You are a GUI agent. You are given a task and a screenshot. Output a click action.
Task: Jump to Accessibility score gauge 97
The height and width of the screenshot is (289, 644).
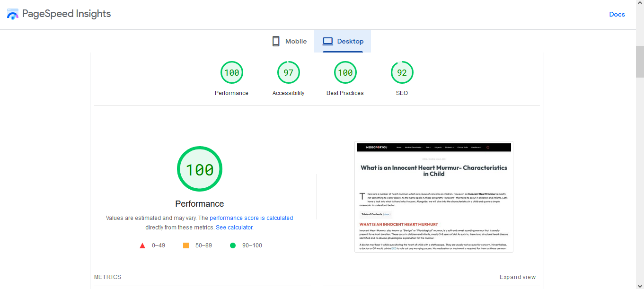[289, 73]
